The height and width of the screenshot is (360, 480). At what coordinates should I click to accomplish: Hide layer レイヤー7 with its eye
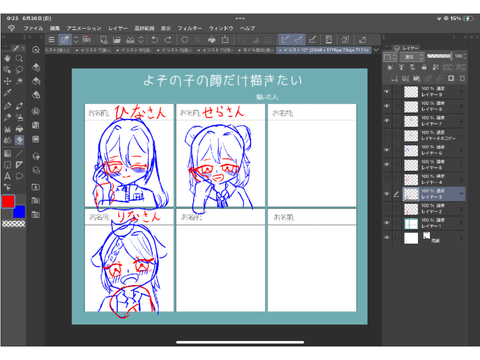(x=387, y=121)
